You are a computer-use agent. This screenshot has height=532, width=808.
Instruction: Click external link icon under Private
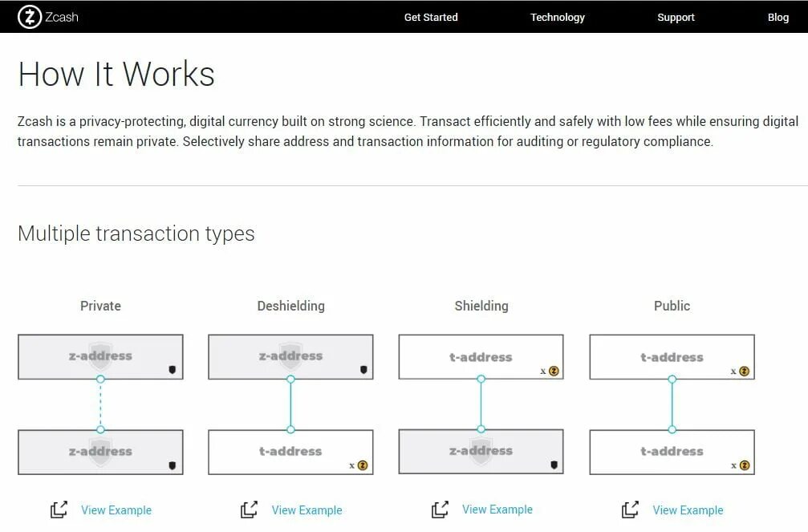tap(59, 510)
